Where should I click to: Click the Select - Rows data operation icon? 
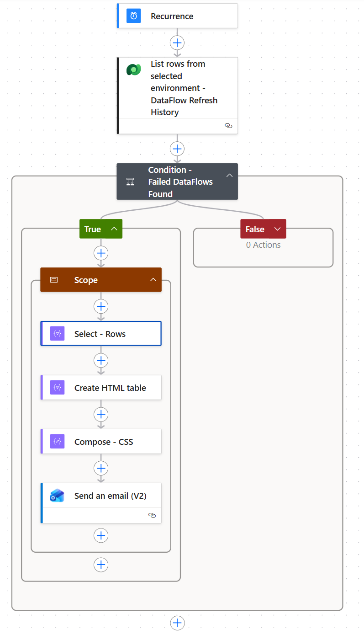pyautogui.click(x=58, y=334)
